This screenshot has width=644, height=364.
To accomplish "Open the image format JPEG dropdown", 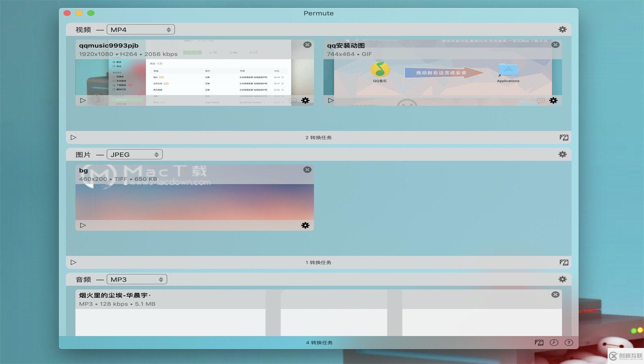I will 134,154.
